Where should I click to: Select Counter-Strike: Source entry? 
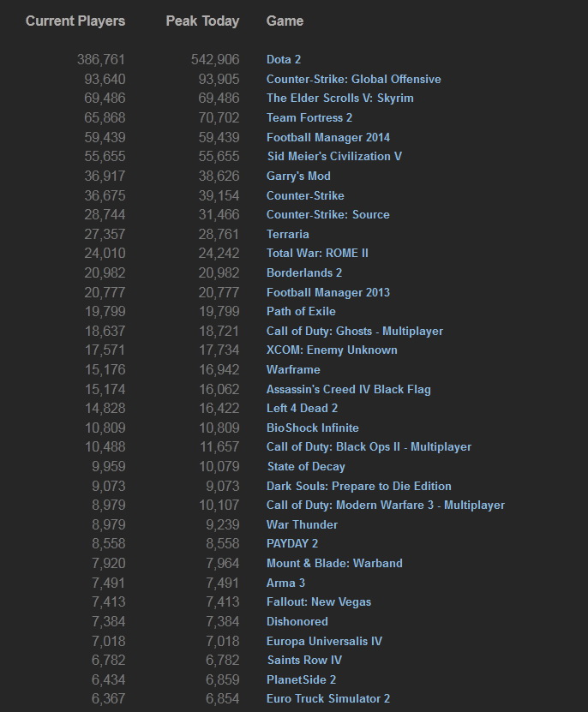pyautogui.click(x=327, y=214)
